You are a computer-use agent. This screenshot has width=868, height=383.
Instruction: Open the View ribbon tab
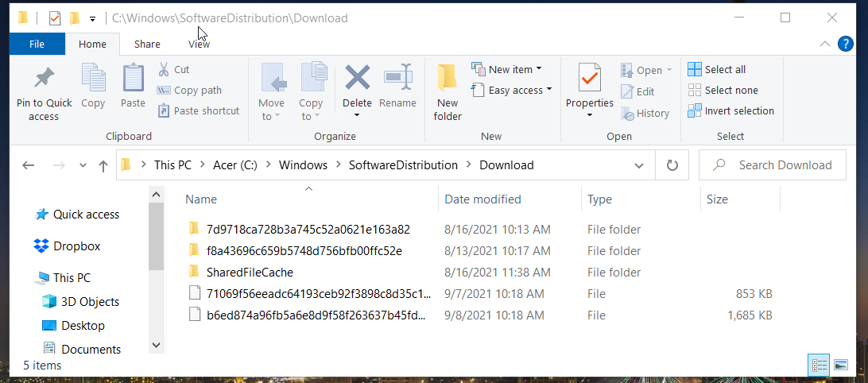coord(199,44)
